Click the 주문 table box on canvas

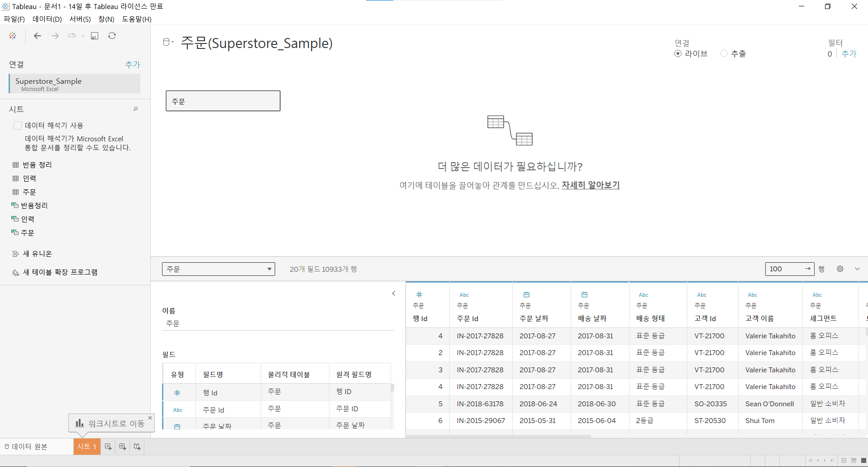(x=223, y=101)
